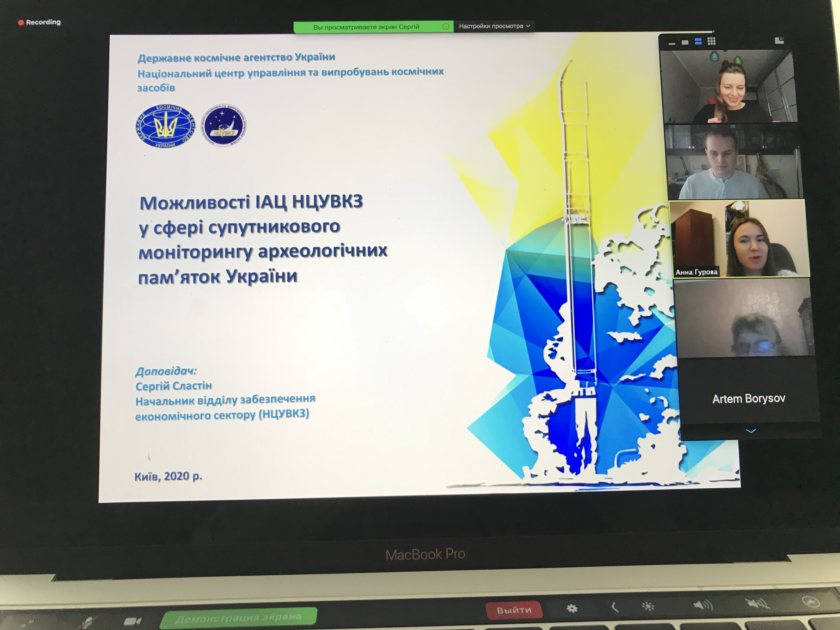
Task: Open the Настройки просмотра dropdown
Action: [494, 26]
